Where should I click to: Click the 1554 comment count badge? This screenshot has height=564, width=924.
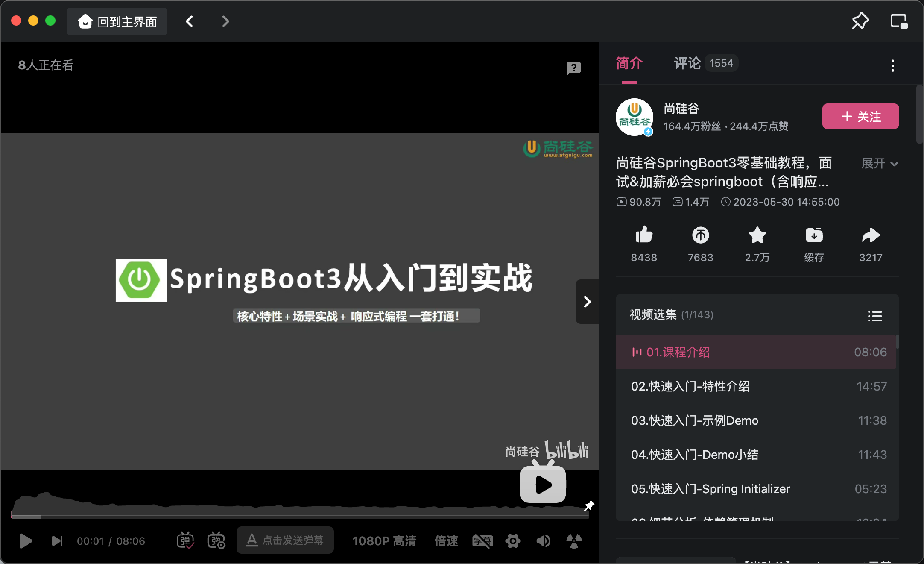click(x=721, y=63)
